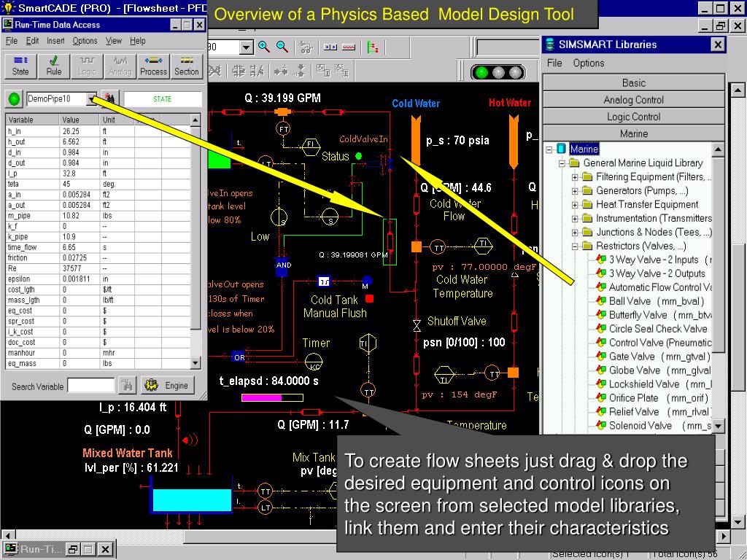747x560 pixels.
Task: Click the green status light beside DemoPipe10
Action: [x=15, y=99]
